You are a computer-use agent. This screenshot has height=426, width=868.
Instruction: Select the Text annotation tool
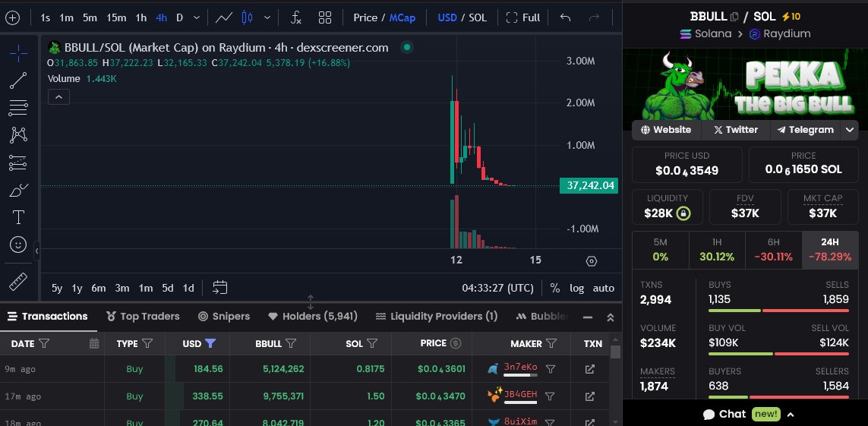[x=18, y=217]
